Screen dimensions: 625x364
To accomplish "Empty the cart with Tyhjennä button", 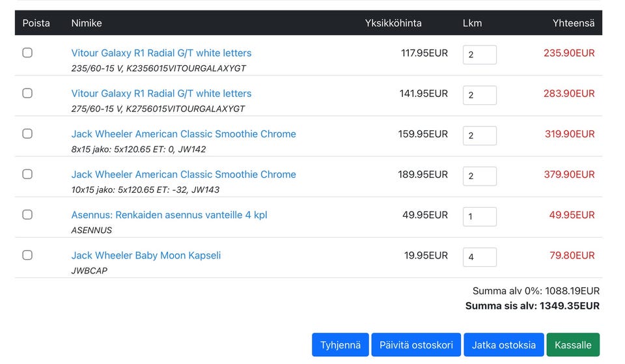I will coord(340,345).
